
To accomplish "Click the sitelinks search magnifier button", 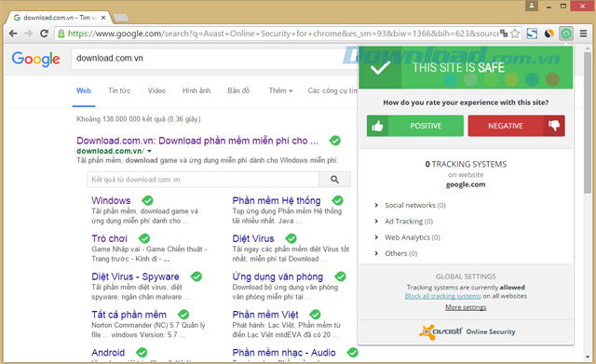I will (x=334, y=180).
